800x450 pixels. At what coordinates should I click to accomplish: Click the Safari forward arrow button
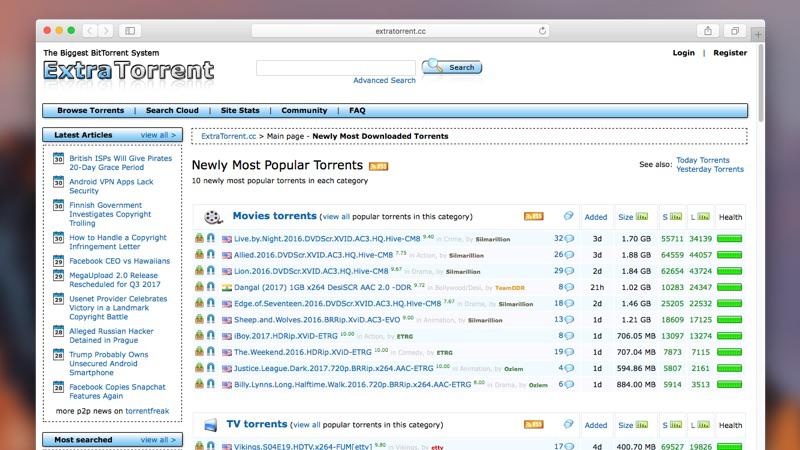click(x=106, y=31)
